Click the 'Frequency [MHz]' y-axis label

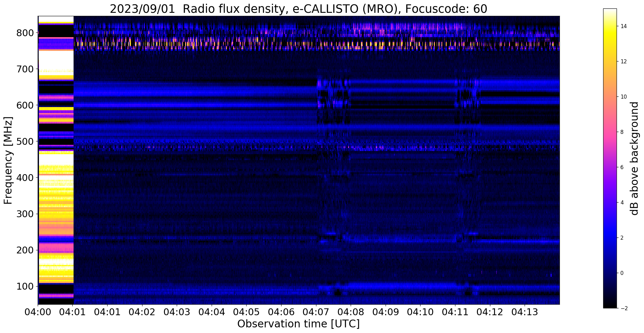(x=8, y=160)
